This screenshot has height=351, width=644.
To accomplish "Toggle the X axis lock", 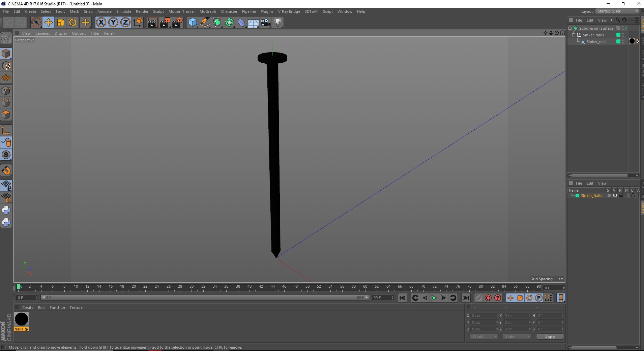I will 101,23.
